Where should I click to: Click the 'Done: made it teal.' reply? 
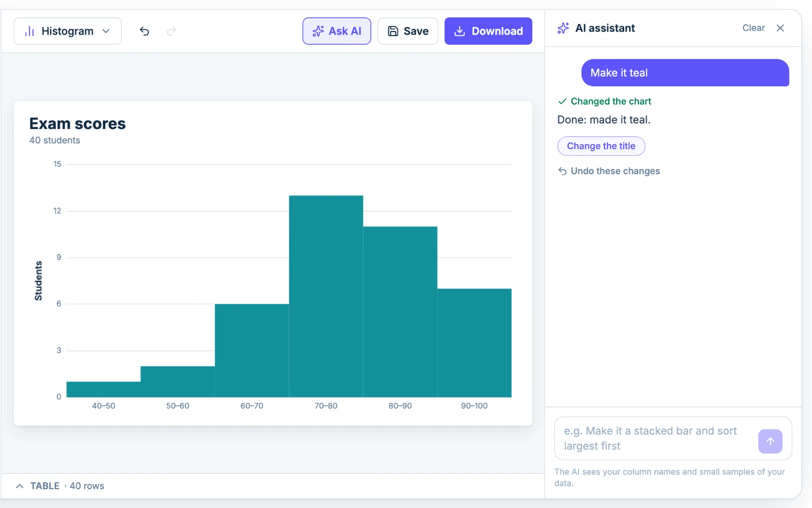604,120
